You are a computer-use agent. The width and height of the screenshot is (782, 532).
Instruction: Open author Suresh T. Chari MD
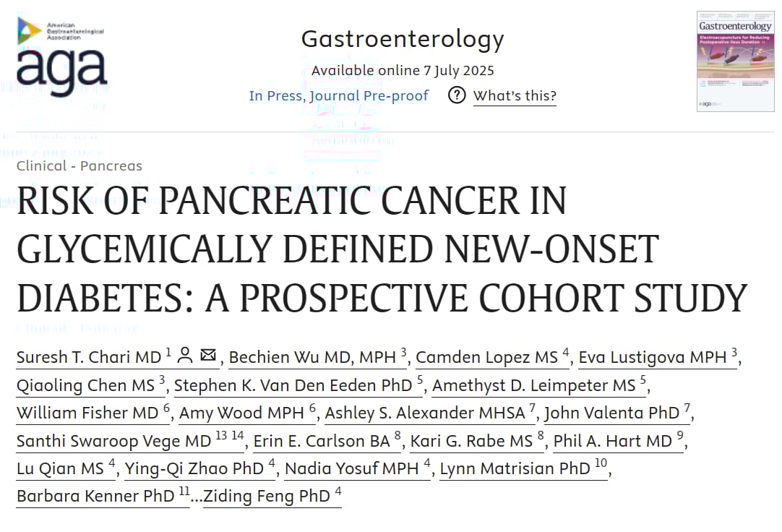tap(89, 357)
